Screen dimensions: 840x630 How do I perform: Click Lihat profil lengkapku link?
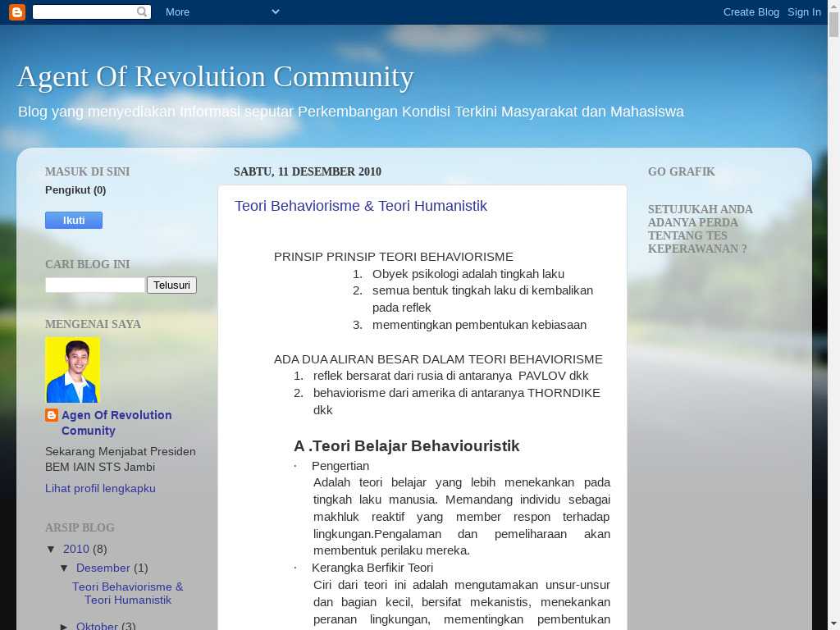click(x=100, y=488)
